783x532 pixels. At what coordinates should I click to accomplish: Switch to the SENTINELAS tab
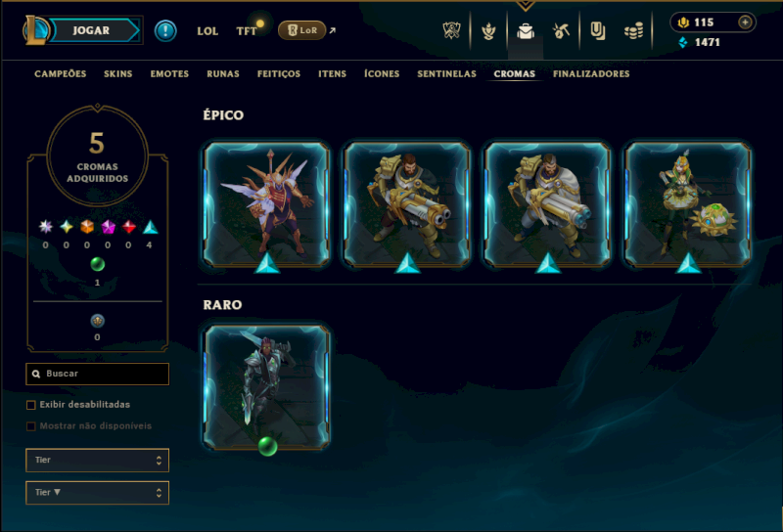(x=446, y=74)
